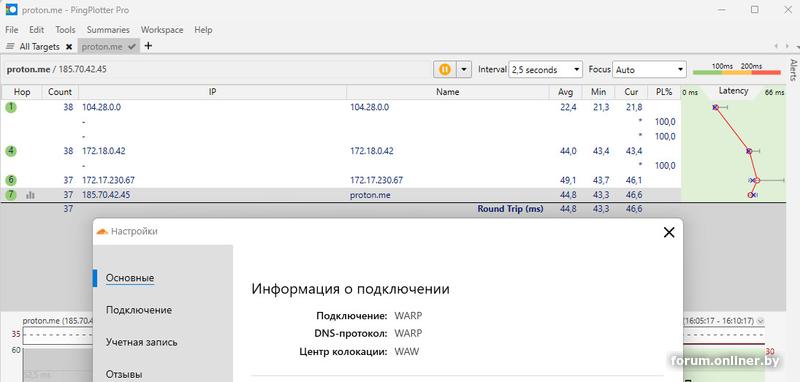Image resolution: width=800 pixels, height=382 pixels.
Task: Open the Interval 2,5 seconds combo box
Action: 545,69
